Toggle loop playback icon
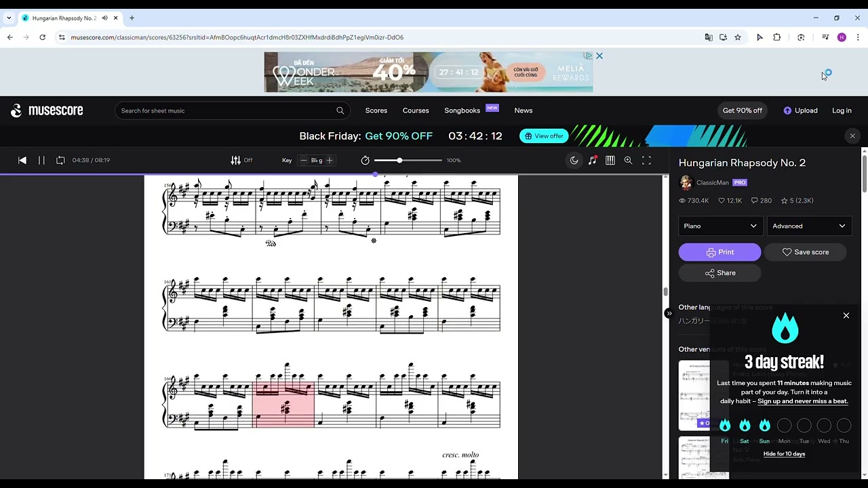Image resolution: width=868 pixels, height=488 pixels. pos(60,160)
